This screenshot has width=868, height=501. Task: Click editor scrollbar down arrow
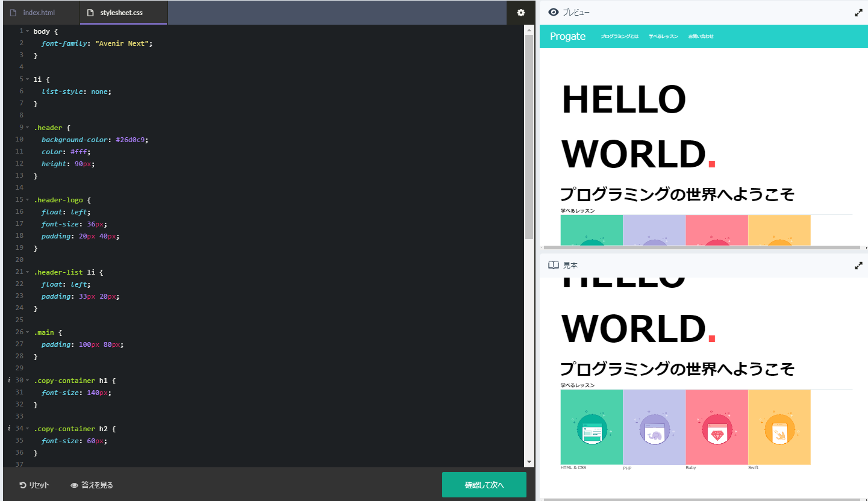[x=529, y=462]
